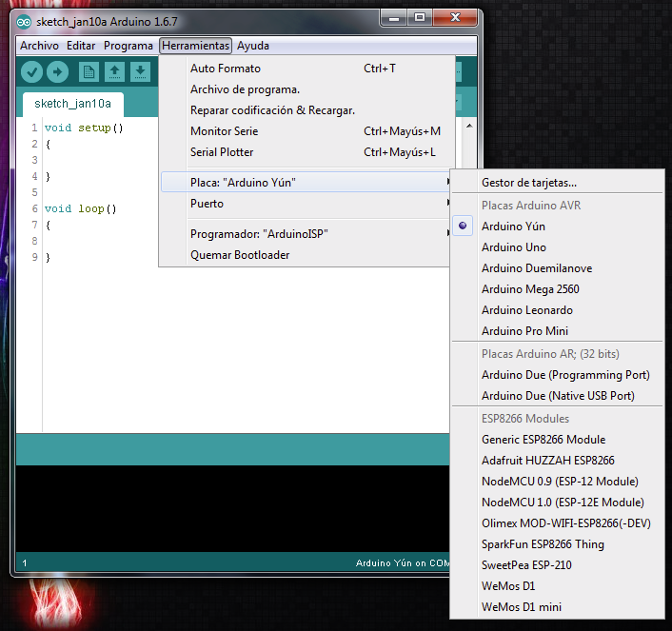
Task: Expand the Programador: "ArduinoISP" submenu
Action: [306, 233]
